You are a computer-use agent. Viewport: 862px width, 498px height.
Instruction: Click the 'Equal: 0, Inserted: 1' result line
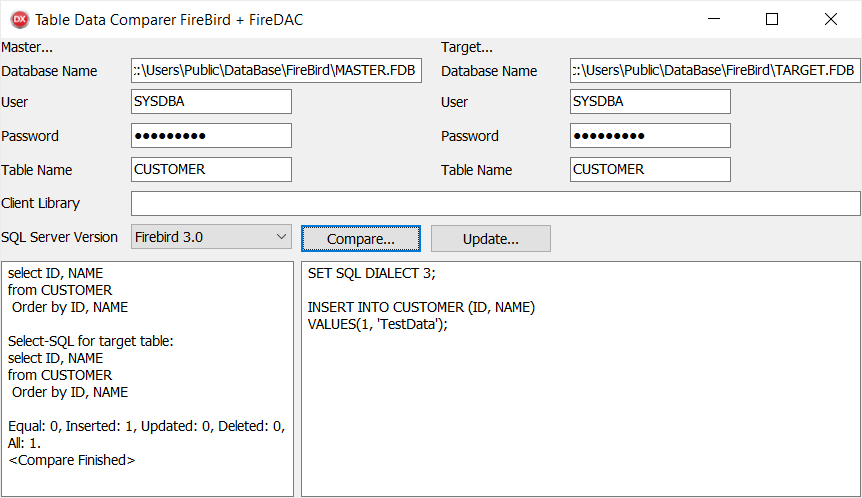(147, 427)
